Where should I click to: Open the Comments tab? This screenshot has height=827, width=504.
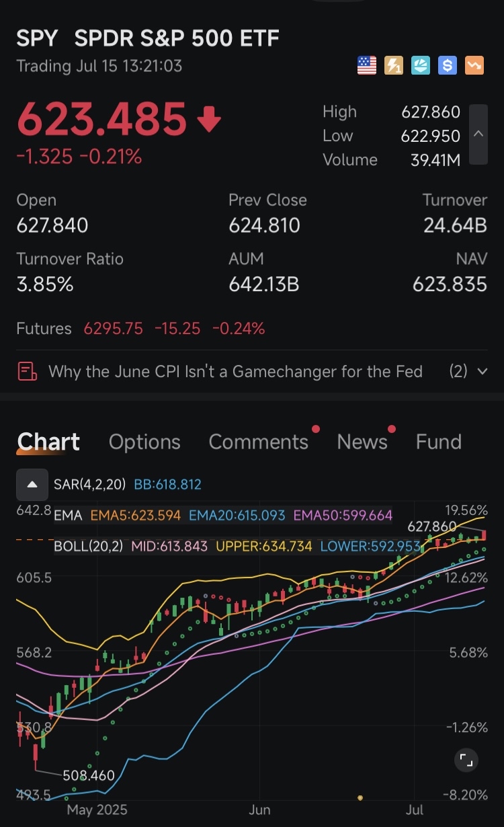(259, 442)
